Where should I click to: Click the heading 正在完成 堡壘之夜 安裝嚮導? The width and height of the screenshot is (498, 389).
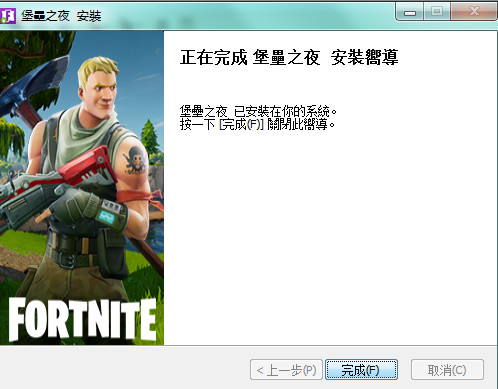click(289, 57)
